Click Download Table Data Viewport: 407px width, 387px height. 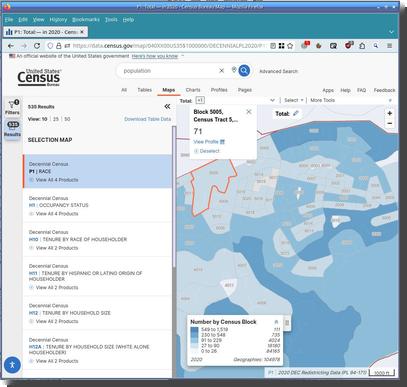(148, 119)
